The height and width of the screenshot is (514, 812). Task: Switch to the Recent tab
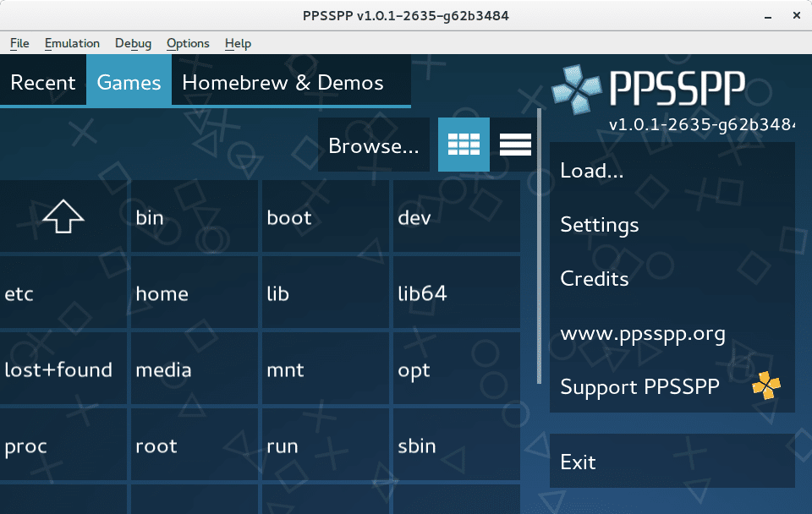point(42,82)
